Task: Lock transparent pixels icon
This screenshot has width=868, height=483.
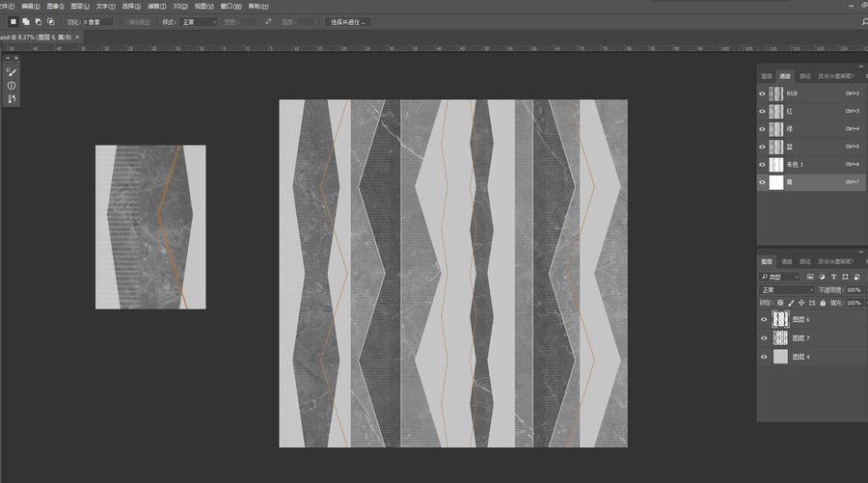Action: pyautogui.click(x=780, y=303)
